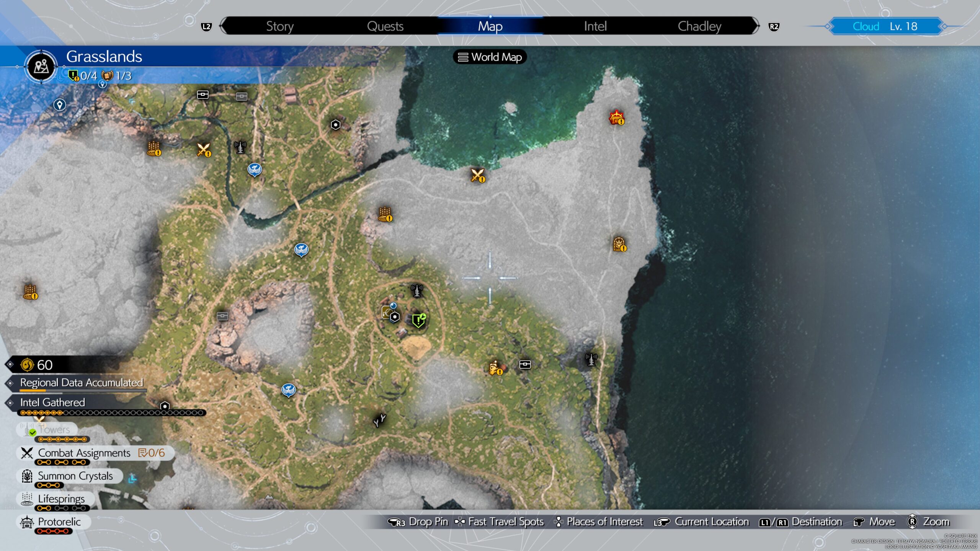Click the location pin icon in the top-left city
Screen dimensions: 980x551
59,105
